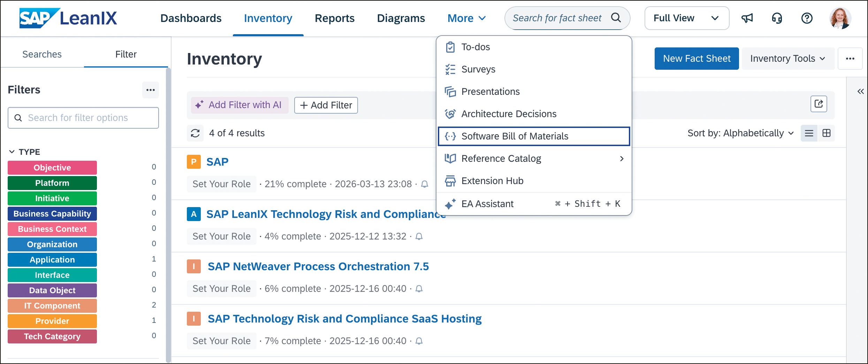Click Search for fact sheet field

click(567, 18)
